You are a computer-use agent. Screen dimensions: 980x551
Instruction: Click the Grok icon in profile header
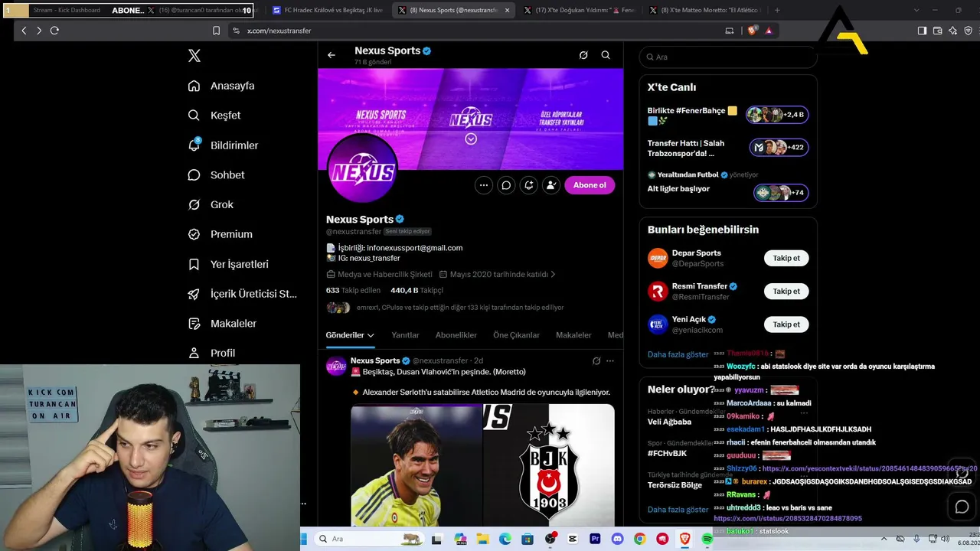coord(583,55)
